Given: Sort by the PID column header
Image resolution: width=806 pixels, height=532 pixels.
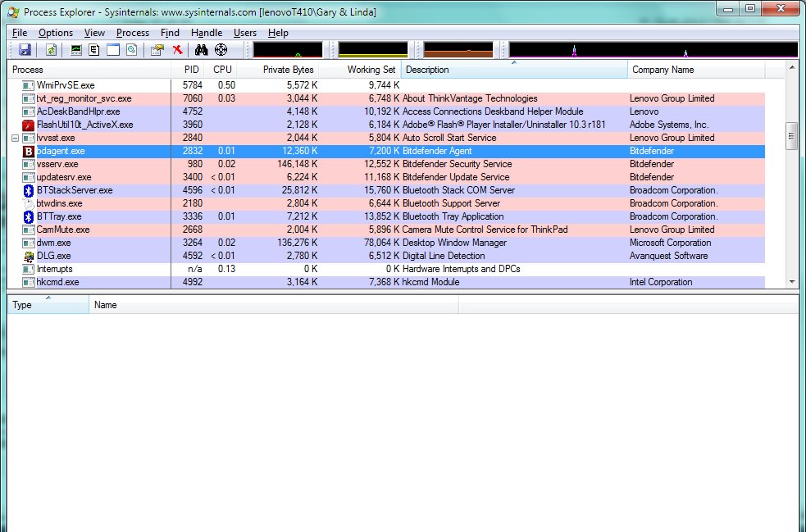Looking at the screenshot, I should [188, 70].
